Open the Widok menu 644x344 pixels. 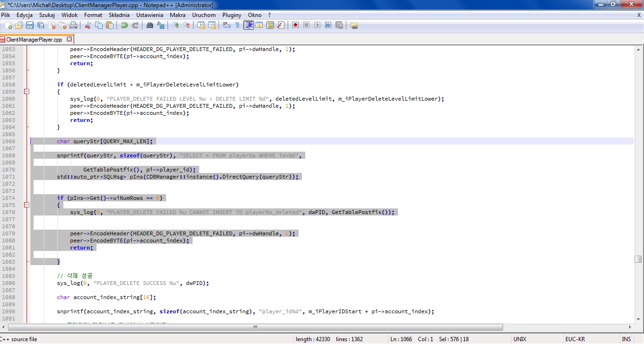(70, 15)
